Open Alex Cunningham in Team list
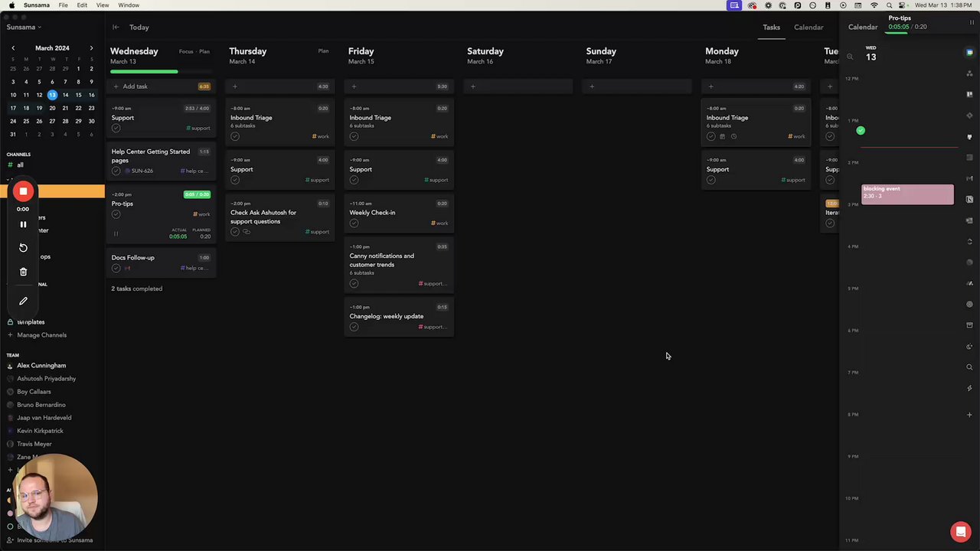The width and height of the screenshot is (980, 551). [41, 366]
